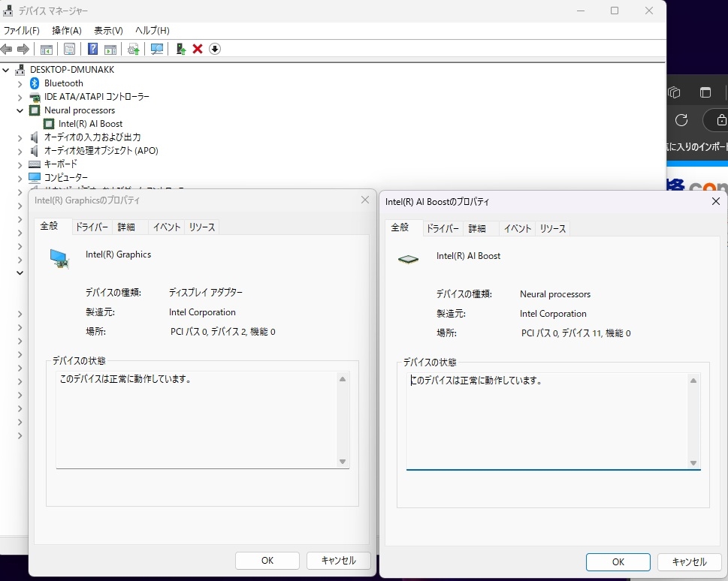The height and width of the screenshot is (581, 728).
Task: Open the ファイル(F) menu
Action: 22,31
